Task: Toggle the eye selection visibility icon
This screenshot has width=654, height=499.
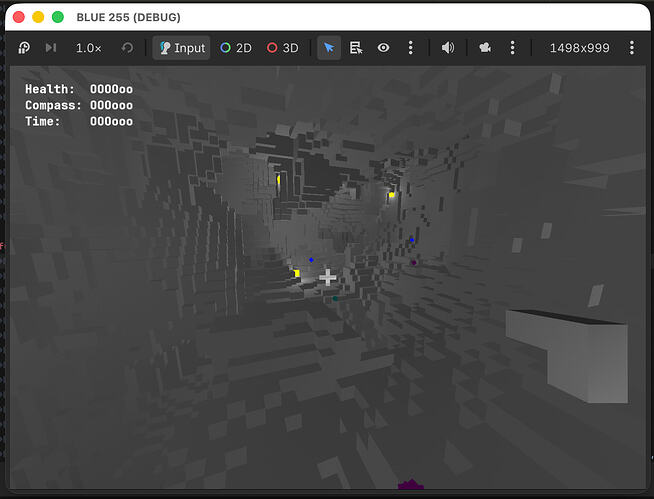Action: [x=383, y=48]
